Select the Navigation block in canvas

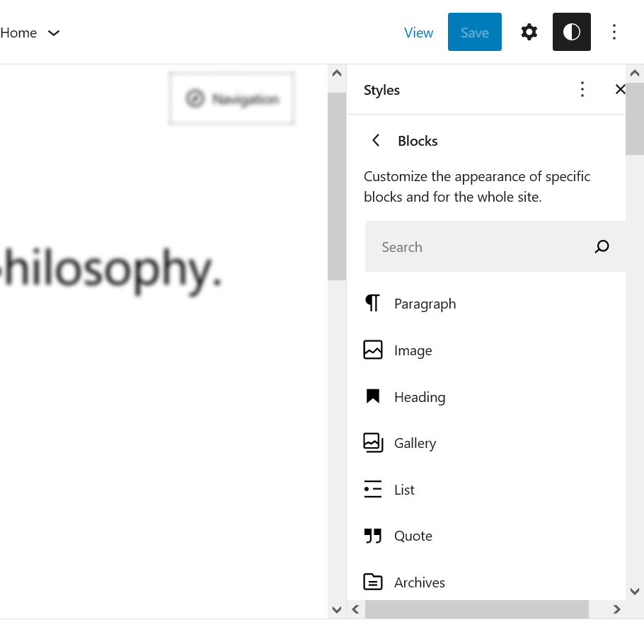[x=231, y=99]
